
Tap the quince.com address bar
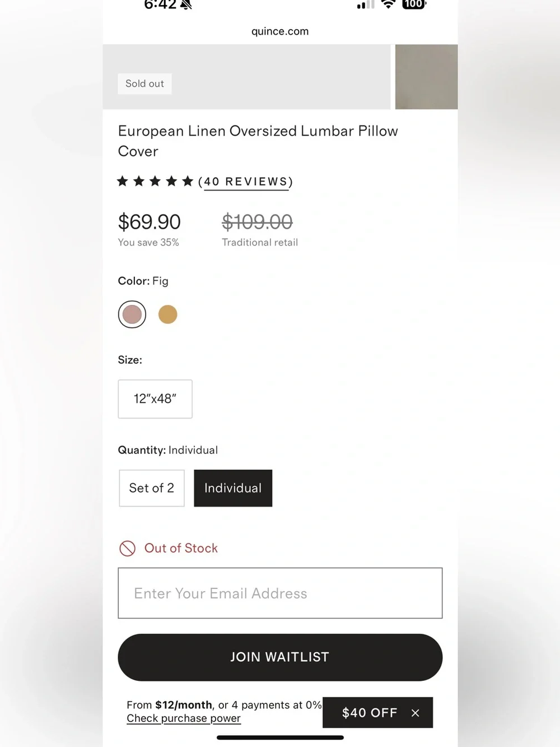point(280,31)
